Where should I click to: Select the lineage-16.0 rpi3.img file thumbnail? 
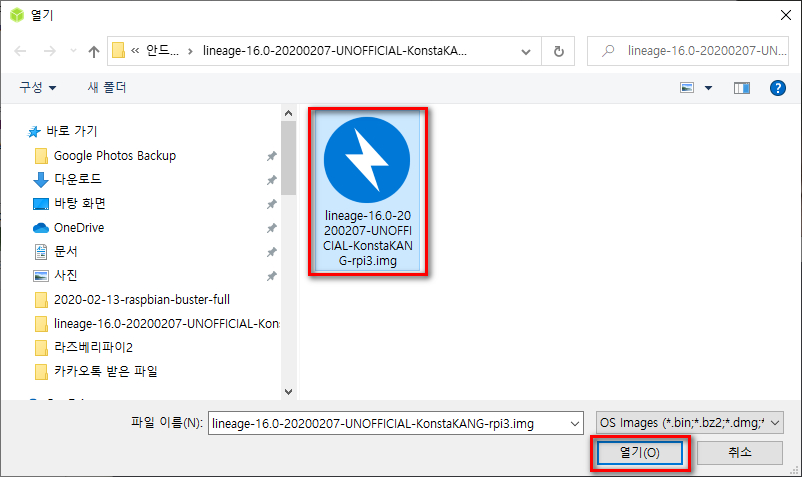(367, 192)
